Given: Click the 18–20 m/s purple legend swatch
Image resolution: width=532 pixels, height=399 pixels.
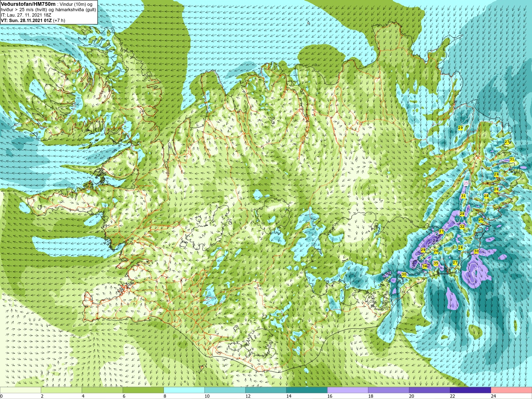Looking at the screenshot, I should 389,390.
